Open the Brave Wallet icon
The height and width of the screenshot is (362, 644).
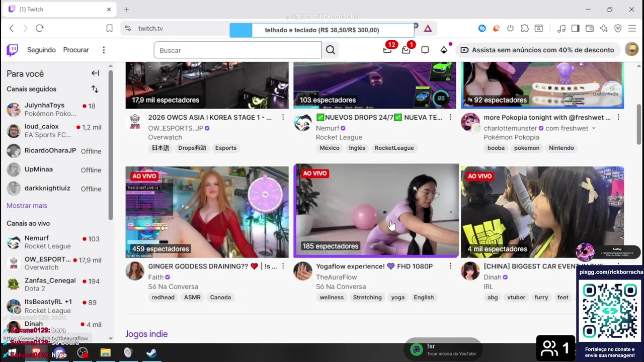coord(590,29)
